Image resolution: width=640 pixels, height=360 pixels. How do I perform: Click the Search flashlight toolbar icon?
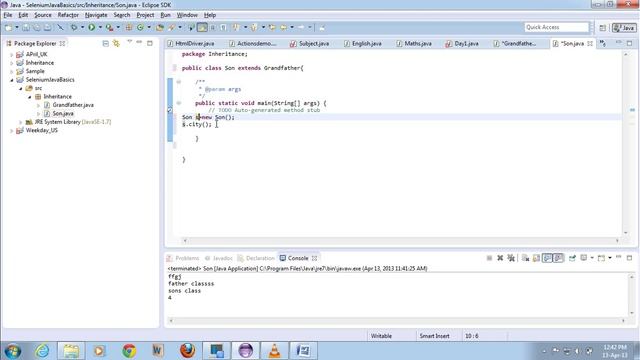click(171, 27)
